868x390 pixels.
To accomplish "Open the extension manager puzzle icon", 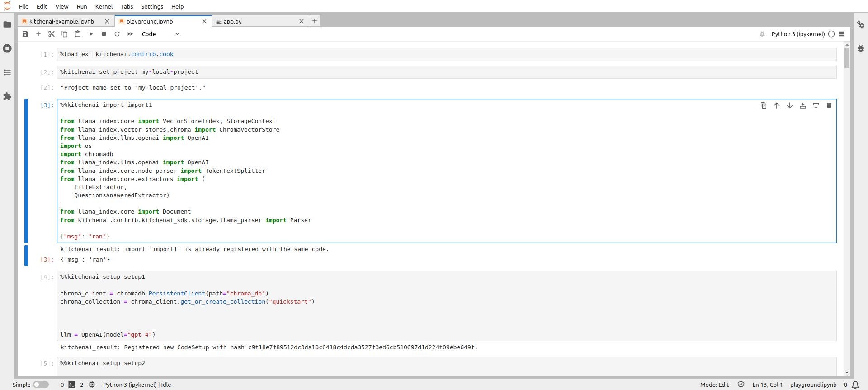I will click(7, 96).
